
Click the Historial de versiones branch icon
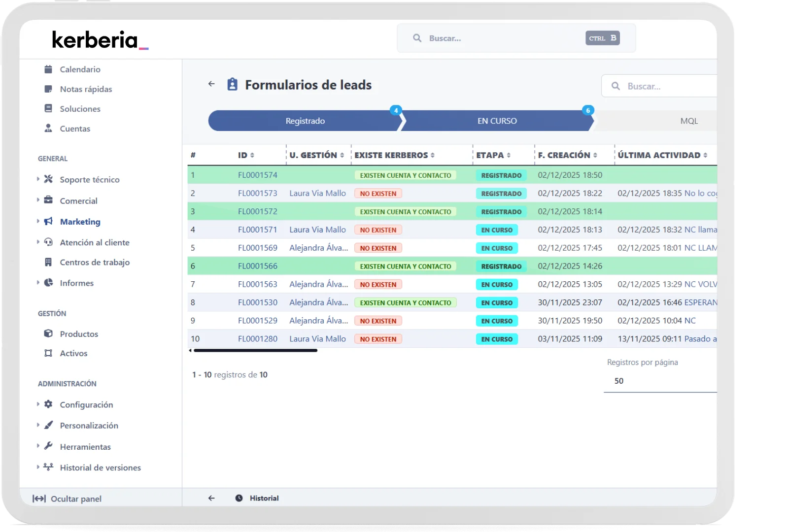pyautogui.click(x=48, y=467)
